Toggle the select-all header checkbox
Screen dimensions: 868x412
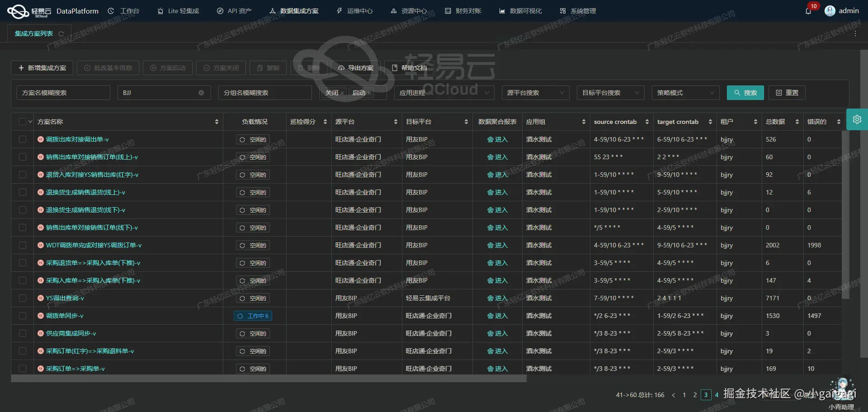tap(22, 122)
